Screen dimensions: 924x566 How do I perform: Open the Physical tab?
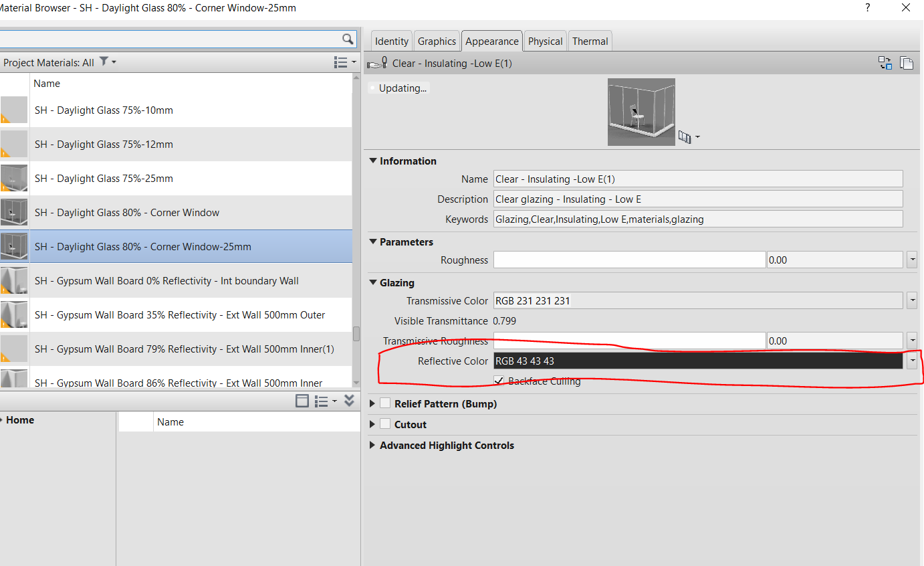[545, 41]
